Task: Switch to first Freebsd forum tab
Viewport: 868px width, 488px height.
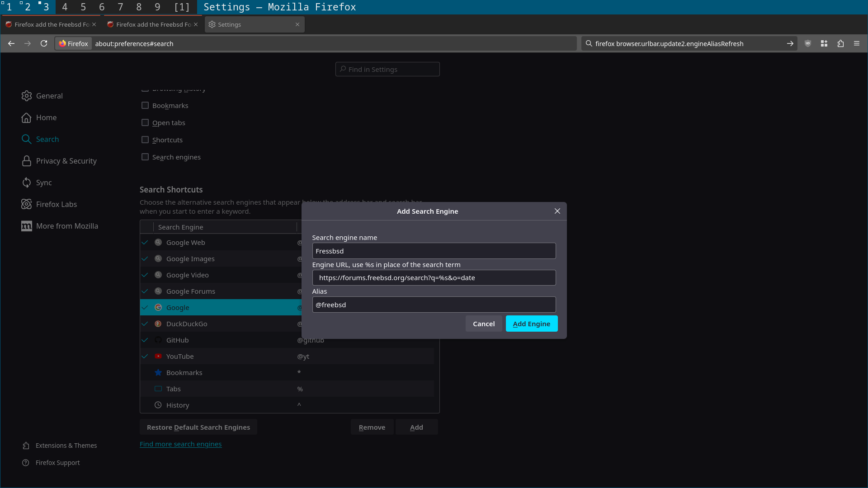Action: pos(50,24)
